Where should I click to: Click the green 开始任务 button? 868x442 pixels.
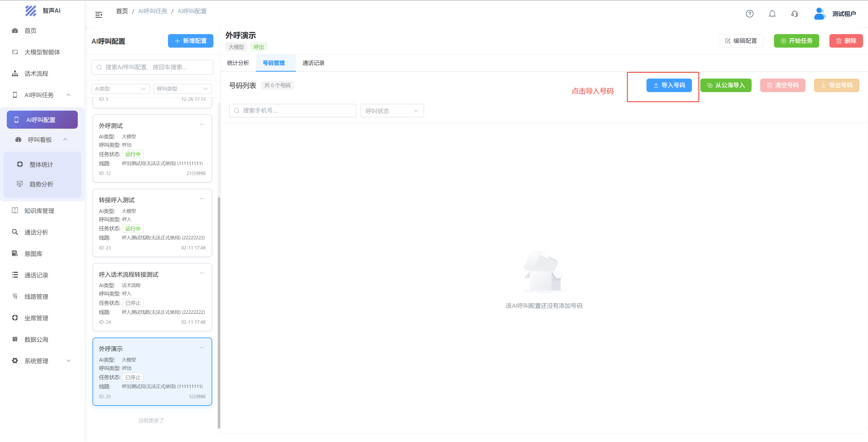796,41
